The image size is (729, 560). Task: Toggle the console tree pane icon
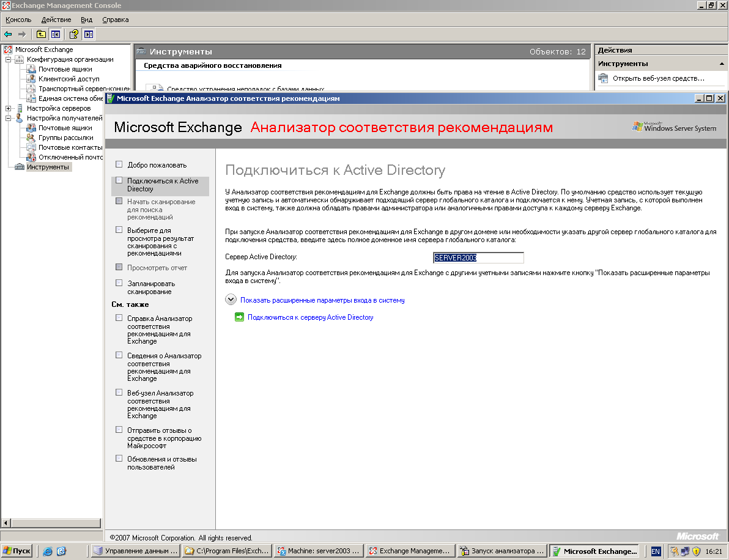click(55, 34)
